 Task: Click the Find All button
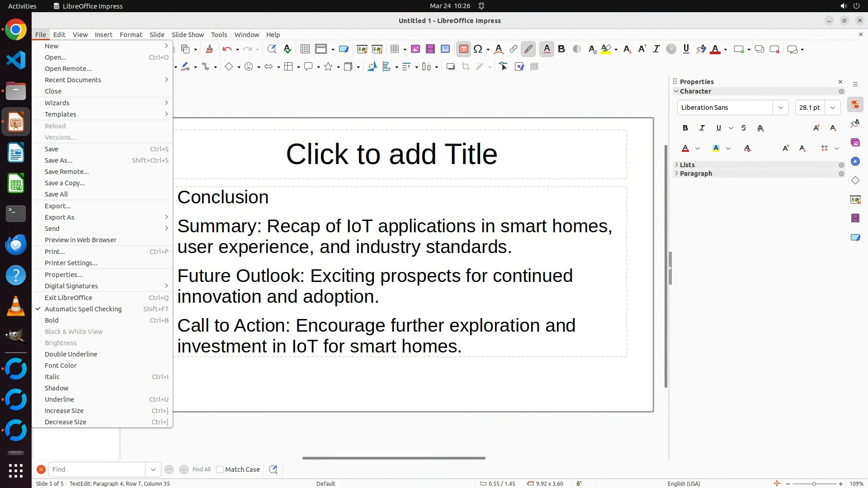[201, 469]
